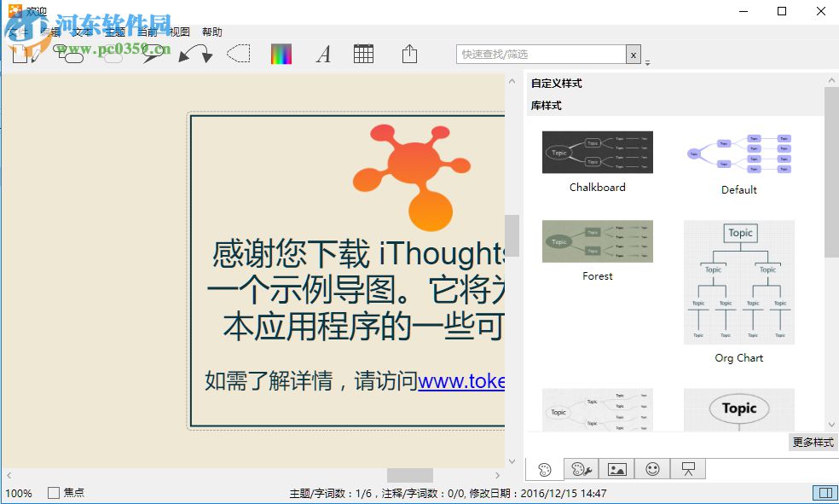This screenshot has width=839, height=504.
Task: Open the 视图 menu
Action: [180, 32]
